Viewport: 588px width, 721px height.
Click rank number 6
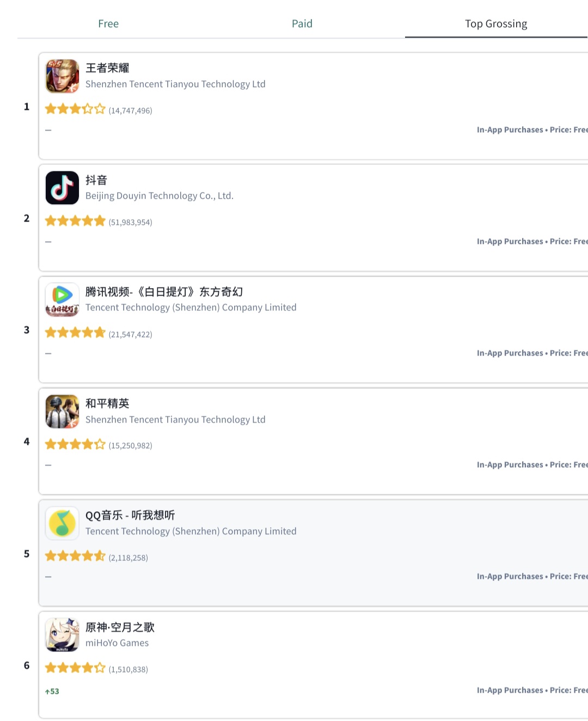27,665
